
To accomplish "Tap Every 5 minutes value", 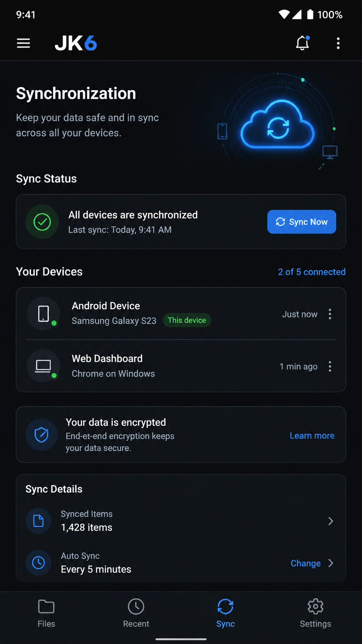I will click(96, 569).
